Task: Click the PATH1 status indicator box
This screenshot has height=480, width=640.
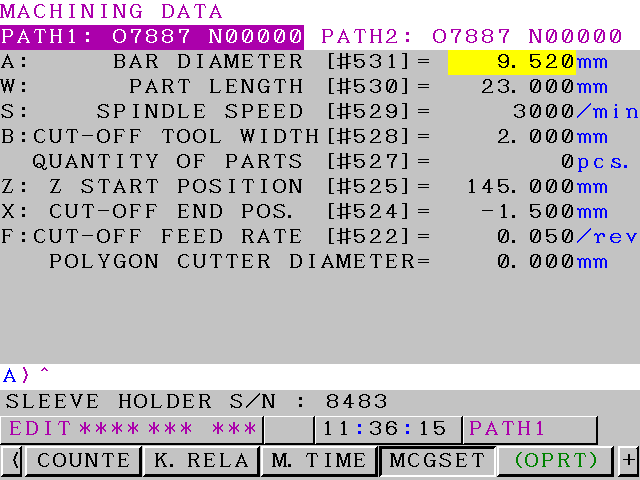Action: (x=529, y=429)
